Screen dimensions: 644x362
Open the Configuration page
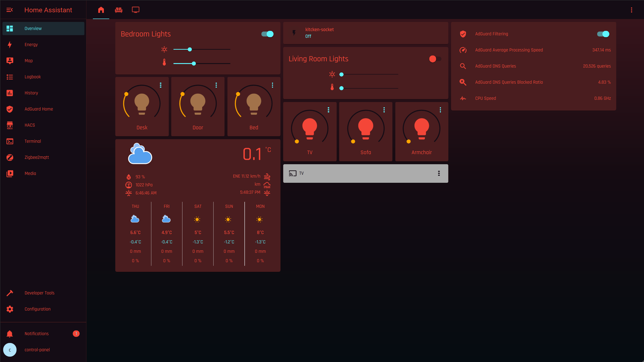pos(38,309)
